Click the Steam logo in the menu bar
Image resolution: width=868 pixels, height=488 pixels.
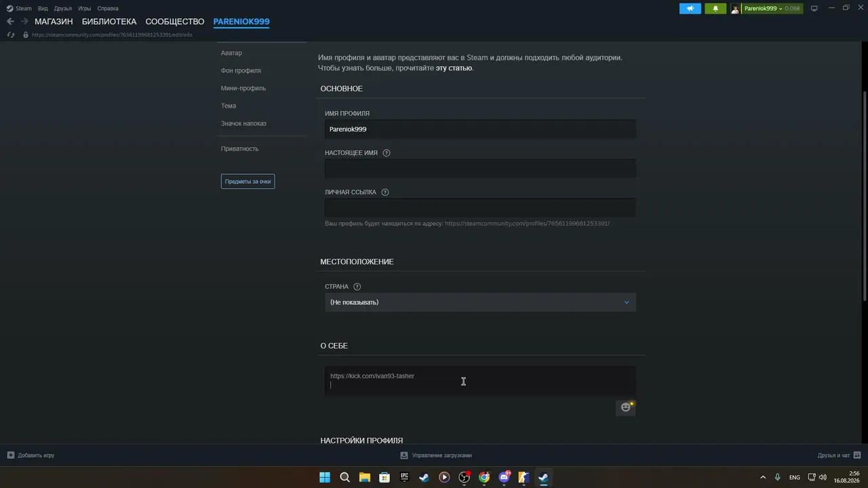(x=9, y=9)
